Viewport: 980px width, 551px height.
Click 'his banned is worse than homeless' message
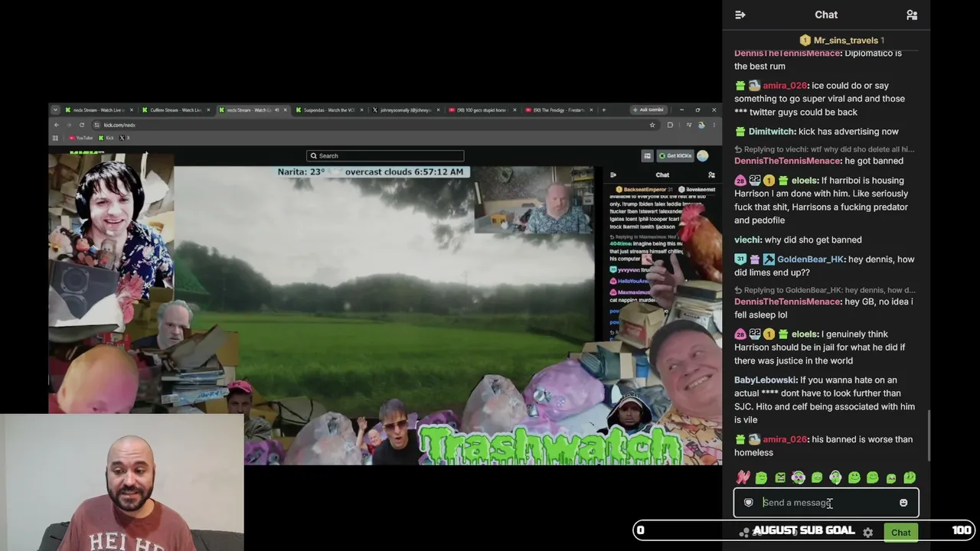tap(824, 446)
